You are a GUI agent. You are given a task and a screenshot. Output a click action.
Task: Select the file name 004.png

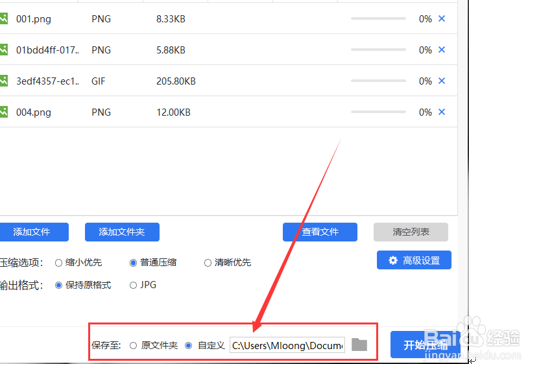tap(34, 113)
